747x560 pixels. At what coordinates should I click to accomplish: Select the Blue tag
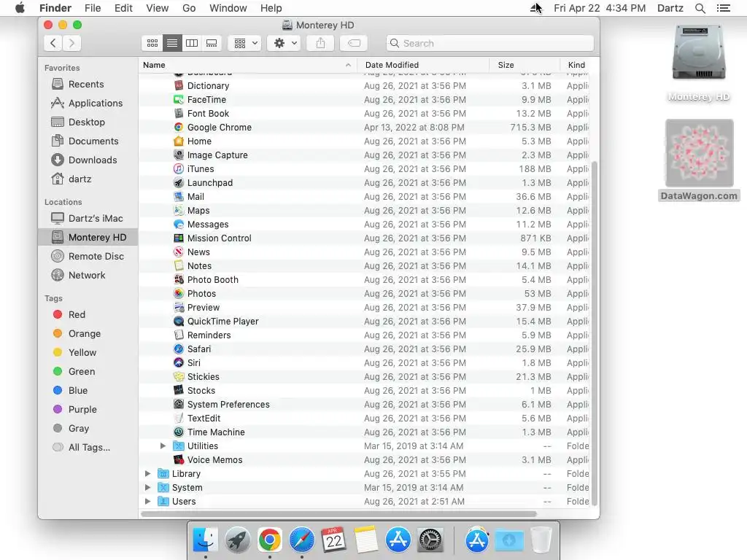[x=88, y=391]
